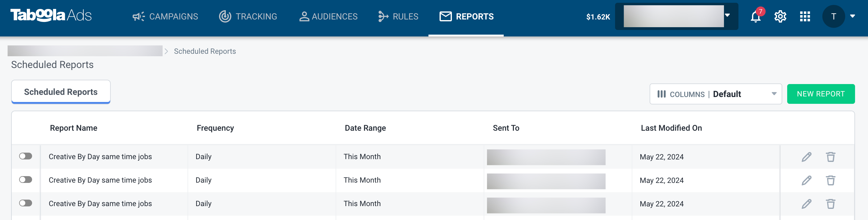Image resolution: width=868 pixels, height=220 pixels.
Task: Navigate to the Rules section
Action: click(398, 17)
